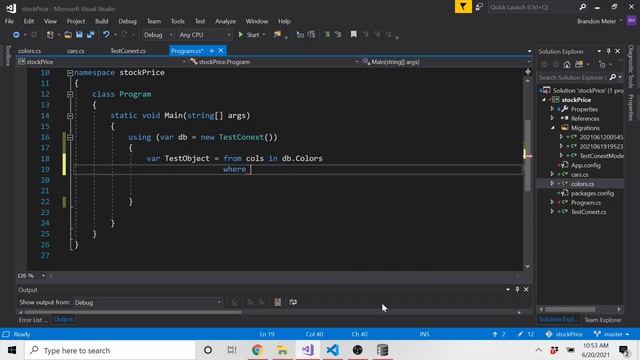Viewport: 640px width, 360px height.
Task: Toggle word wrap in the Output panel
Action: coord(293,302)
